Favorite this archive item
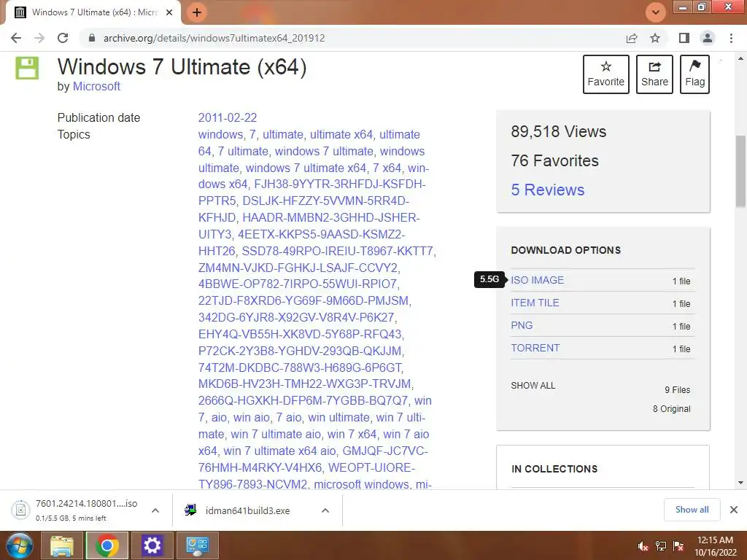 point(606,74)
